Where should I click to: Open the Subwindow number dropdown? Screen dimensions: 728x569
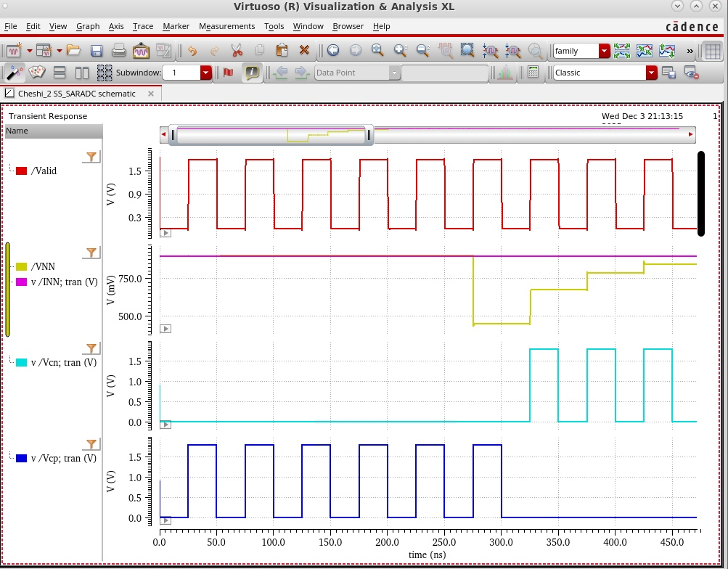tap(205, 73)
